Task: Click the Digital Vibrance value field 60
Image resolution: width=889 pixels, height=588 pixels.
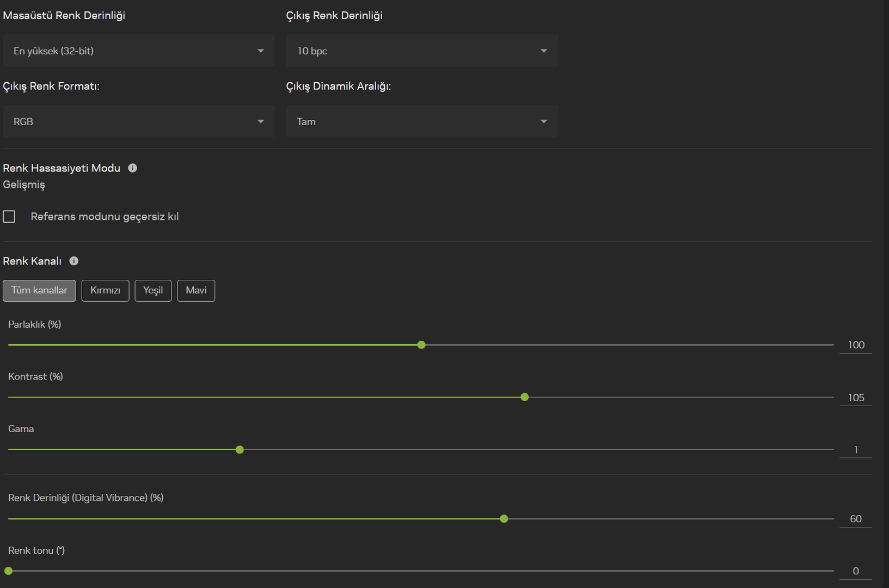Action: pyautogui.click(x=856, y=519)
